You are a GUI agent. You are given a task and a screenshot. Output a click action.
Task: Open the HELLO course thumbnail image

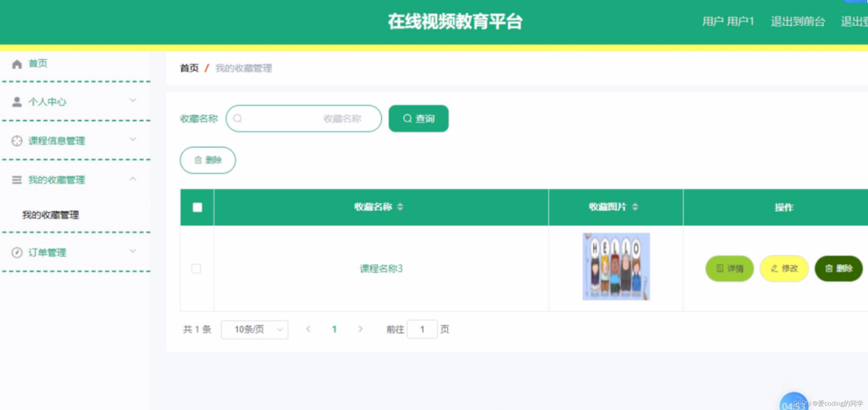point(616,267)
